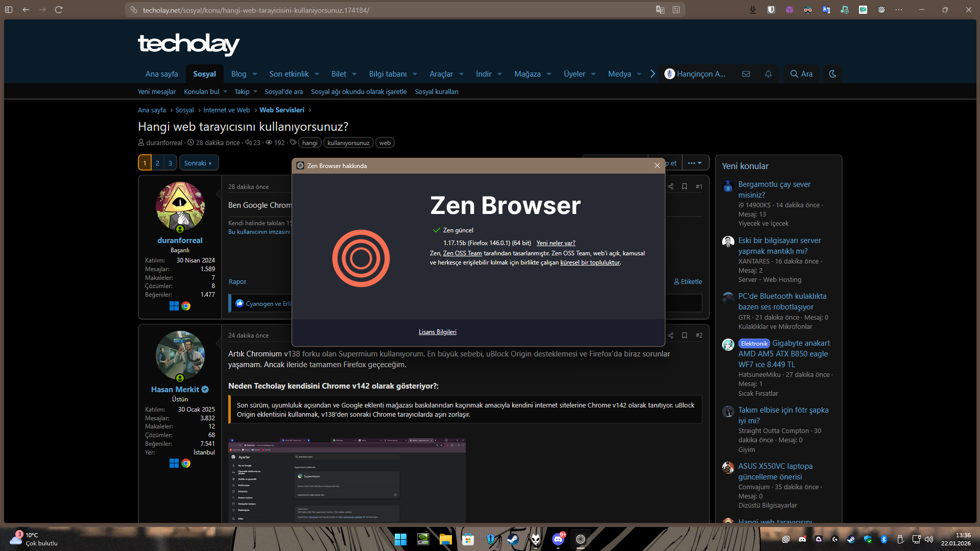980x551 pixels.
Task: Bookmark post #2
Action: coord(684,336)
